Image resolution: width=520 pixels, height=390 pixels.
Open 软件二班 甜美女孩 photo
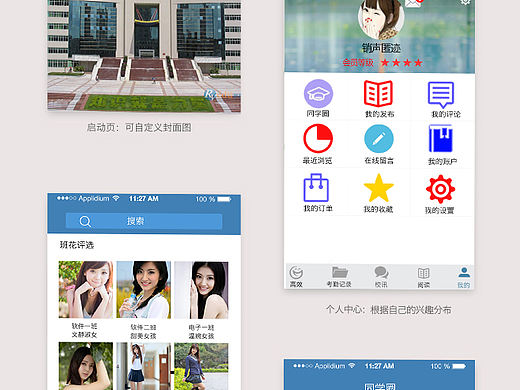coord(144,289)
